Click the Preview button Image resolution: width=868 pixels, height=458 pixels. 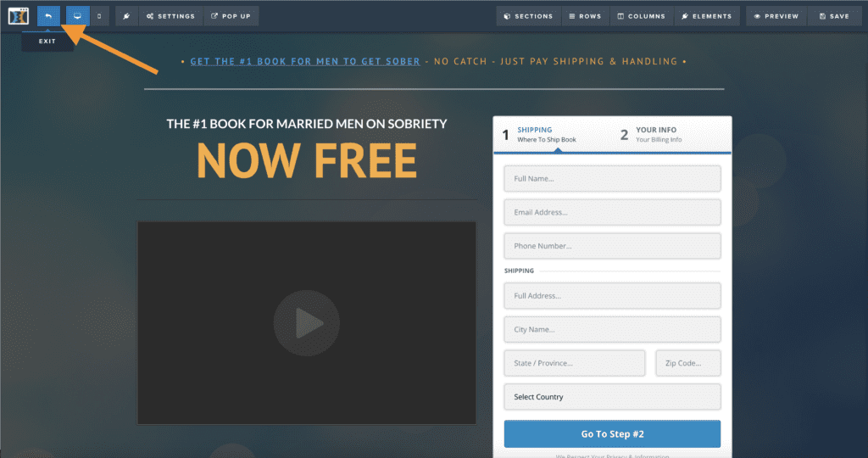tap(776, 16)
